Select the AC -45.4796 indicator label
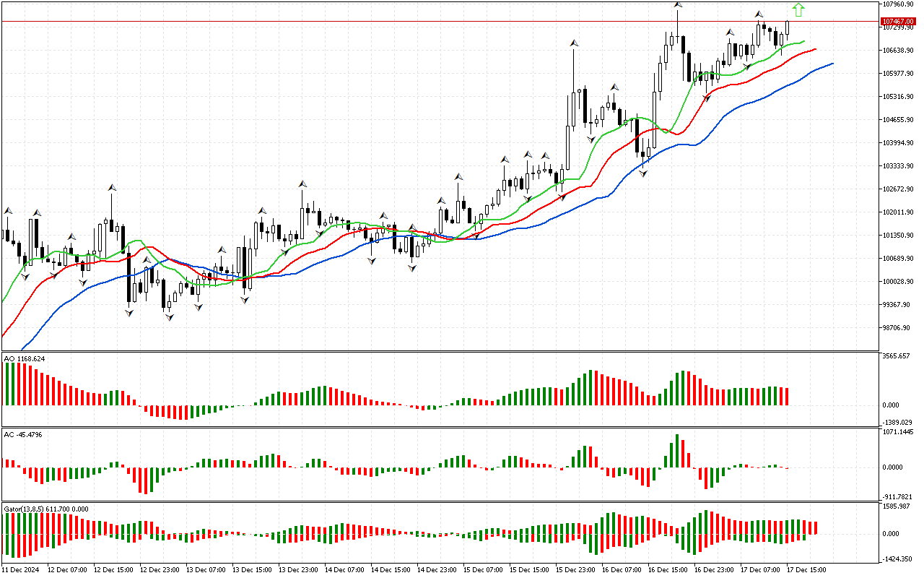Screen dimensions: 924x578 click(23, 435)
